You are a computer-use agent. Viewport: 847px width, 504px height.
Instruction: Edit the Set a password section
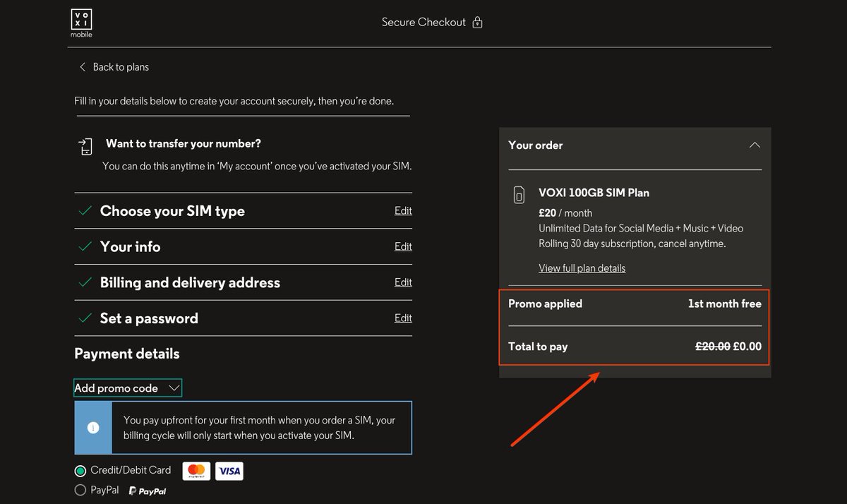tap(403, 318)
